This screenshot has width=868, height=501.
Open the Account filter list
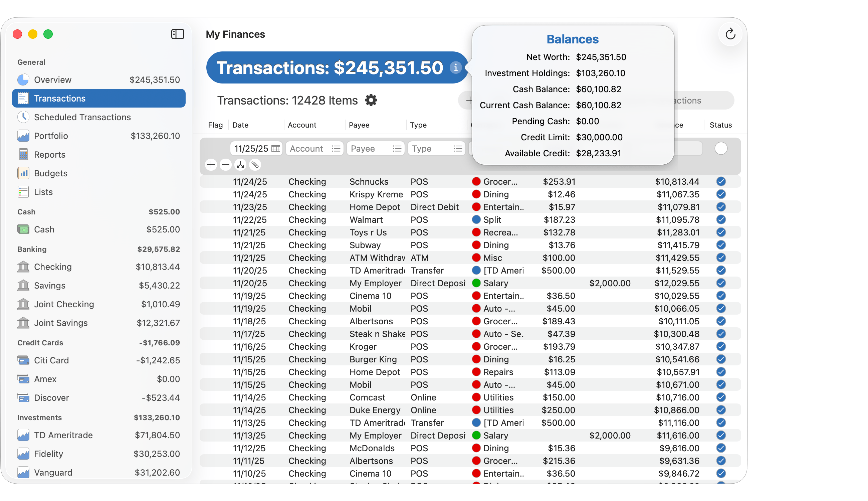pyautogui.click(x=336, y=148)
